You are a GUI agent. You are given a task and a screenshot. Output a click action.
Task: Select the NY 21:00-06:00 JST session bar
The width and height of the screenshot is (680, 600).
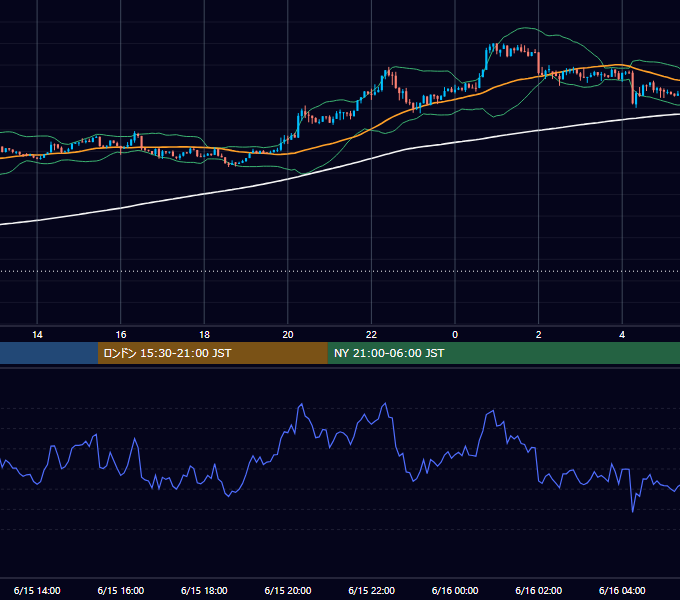click(503, 353)
